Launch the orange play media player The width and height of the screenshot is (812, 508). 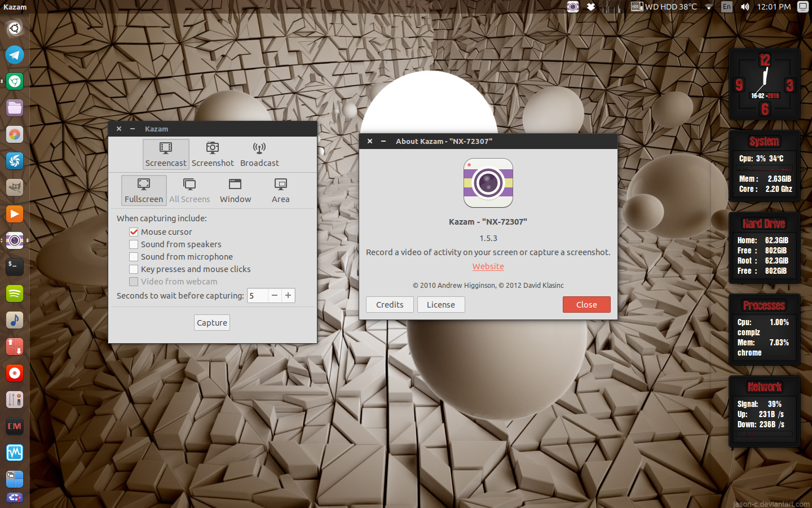pos(15,214)
